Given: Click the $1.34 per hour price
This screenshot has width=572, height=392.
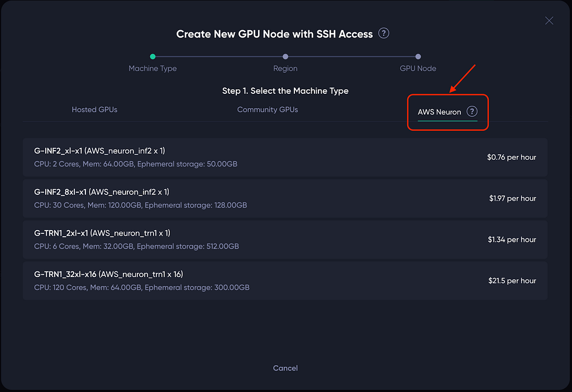Looking at the screenshot, I should tap(512, 240).
